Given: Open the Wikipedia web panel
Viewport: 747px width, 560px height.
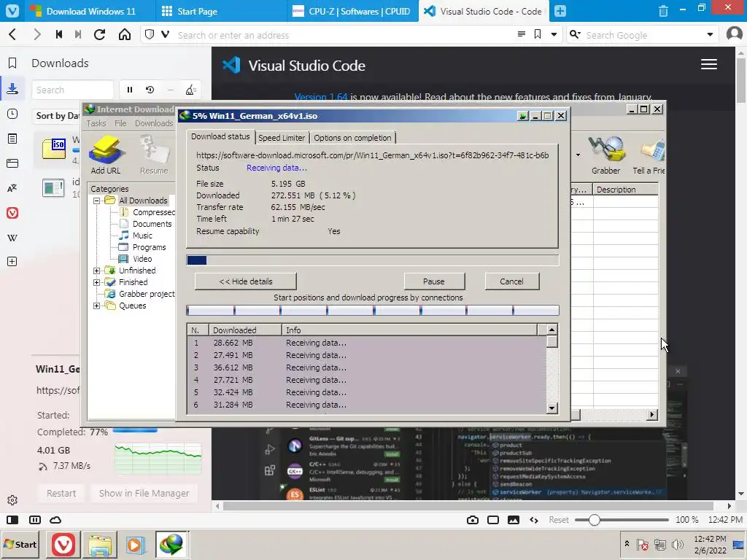Looking at the screenshot, I should 12,238.
